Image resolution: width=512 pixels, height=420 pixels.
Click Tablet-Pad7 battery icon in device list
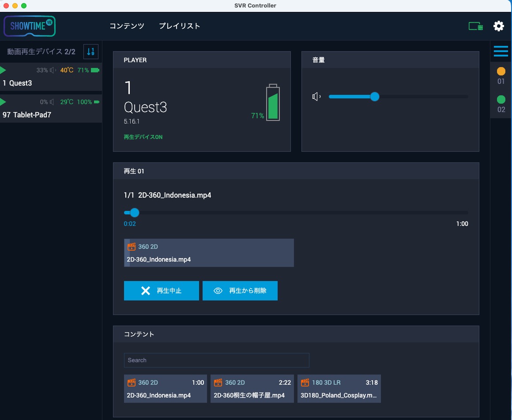click(x=97, y=102)
